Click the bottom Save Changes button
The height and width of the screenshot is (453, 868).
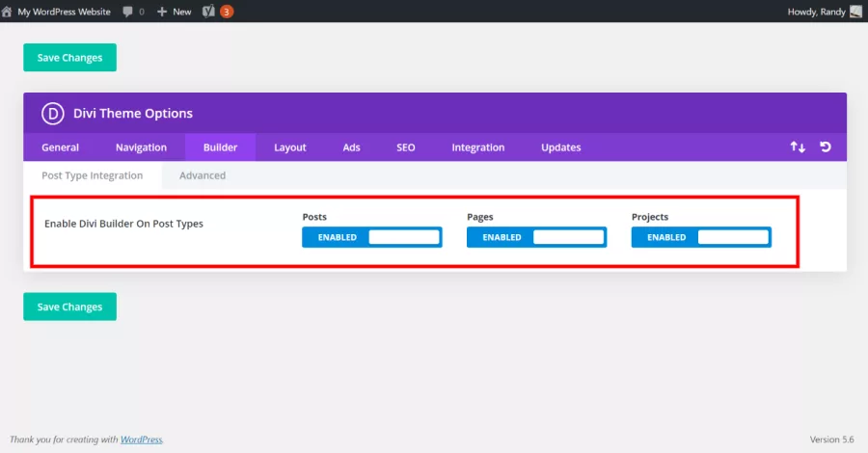pos(69,306)
